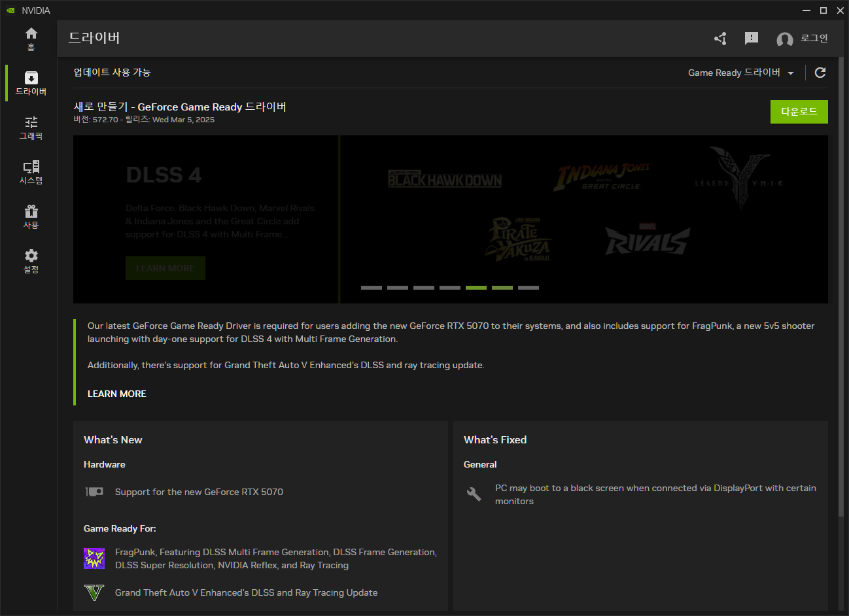Open the Redeem (사용) gift sidebar item

point(31,216)
